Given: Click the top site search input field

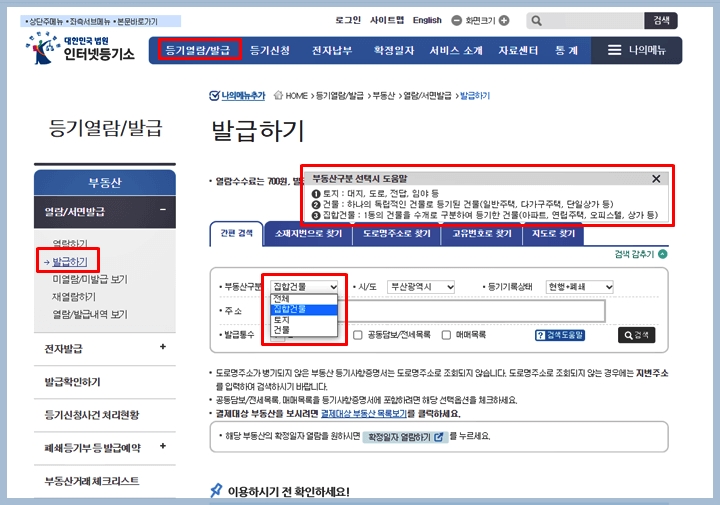Looking at the screenshot, I should 592,21.
